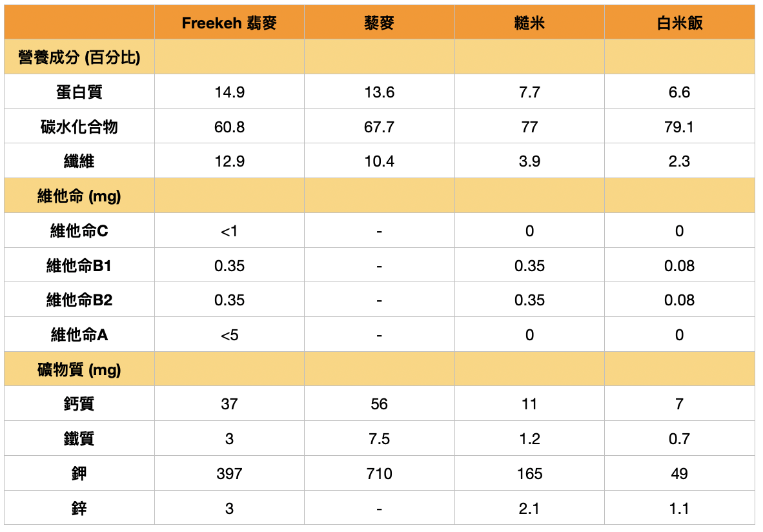Screen dimensions: 763x532
Task: Click the 礦物質 (mg) section header
Action: (x=79, y=370)
